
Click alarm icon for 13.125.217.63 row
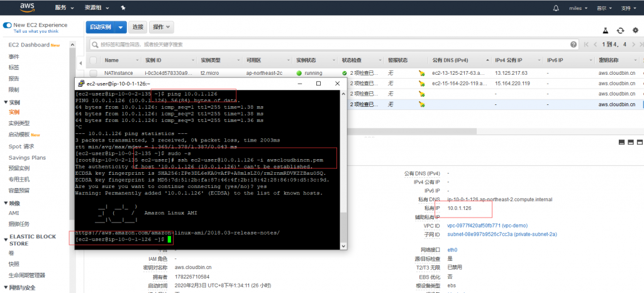coord(421,73)
